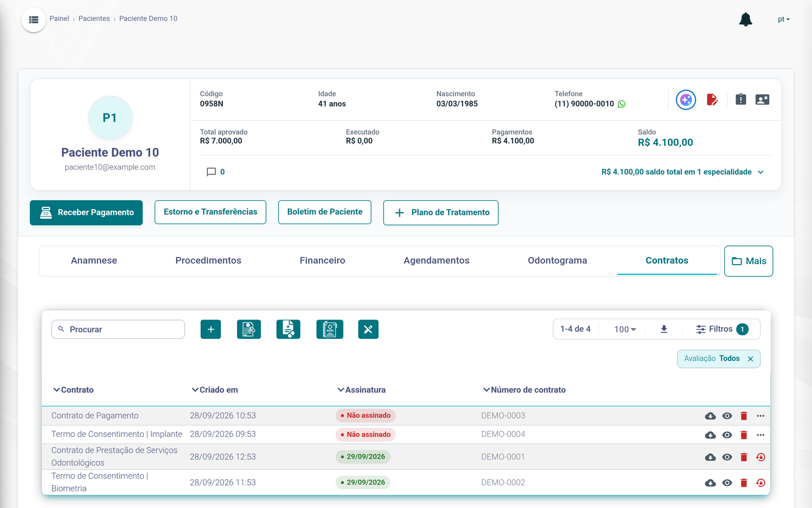The width and height of the screenshot is (812, 508).
Task: Focus the Procurar search field
Action: coord(118,329)
